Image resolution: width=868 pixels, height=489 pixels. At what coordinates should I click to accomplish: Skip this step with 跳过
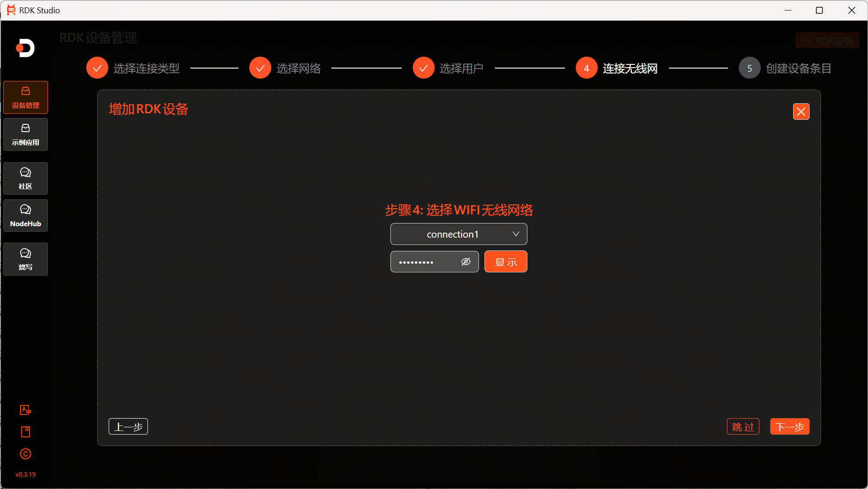(743, 427)
